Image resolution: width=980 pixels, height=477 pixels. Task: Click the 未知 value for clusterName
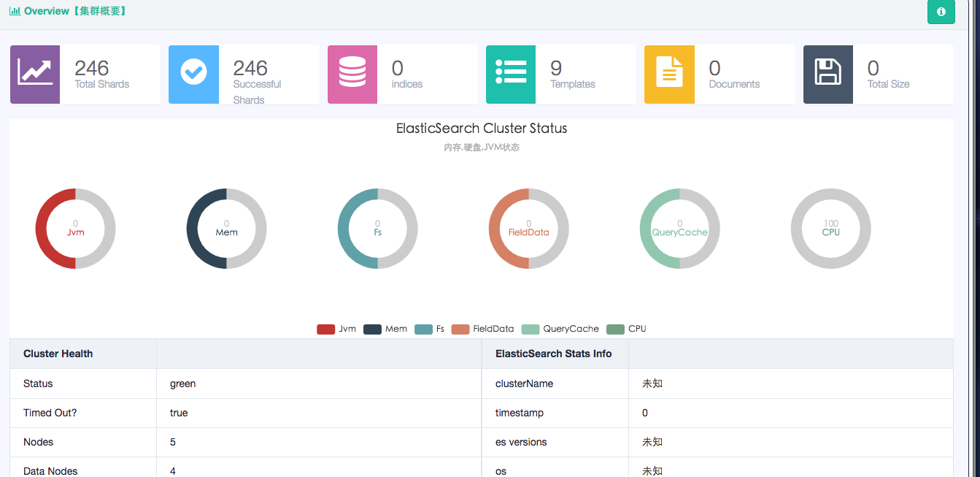point(652,383)
